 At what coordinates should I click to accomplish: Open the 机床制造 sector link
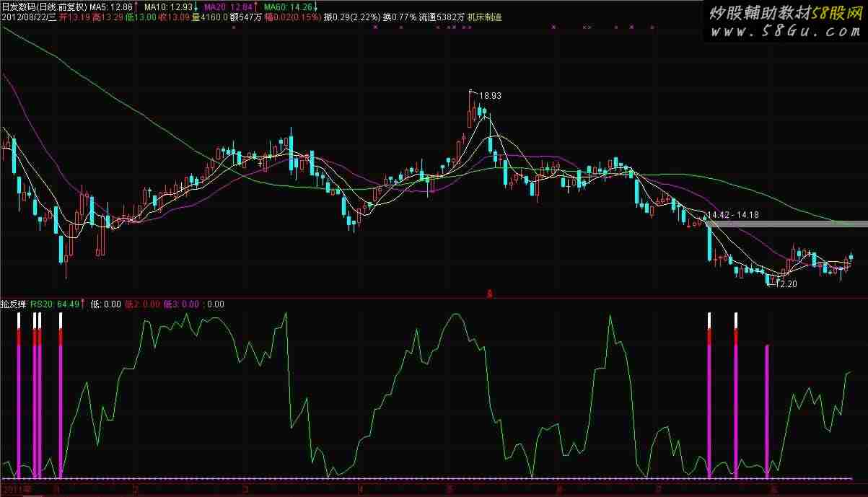tap(485, 17)
